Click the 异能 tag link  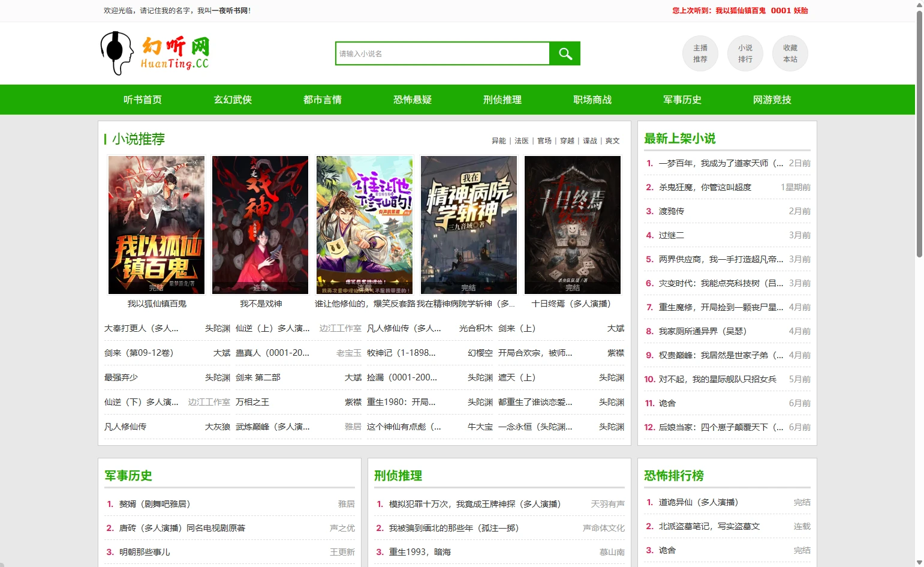(x=499, y=141)
